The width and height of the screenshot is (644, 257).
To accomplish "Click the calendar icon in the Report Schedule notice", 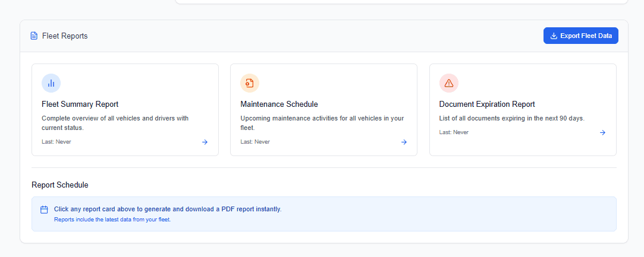I will tap(44, 210).
